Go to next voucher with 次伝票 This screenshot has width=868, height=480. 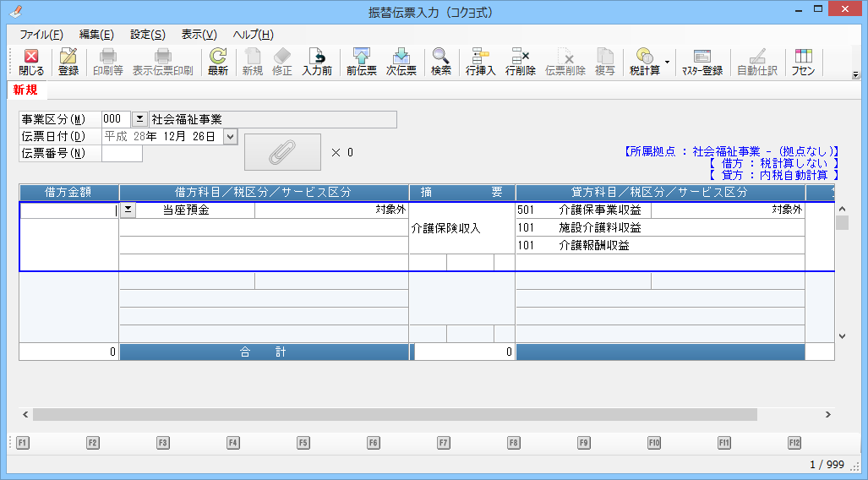tap(401, 62)
